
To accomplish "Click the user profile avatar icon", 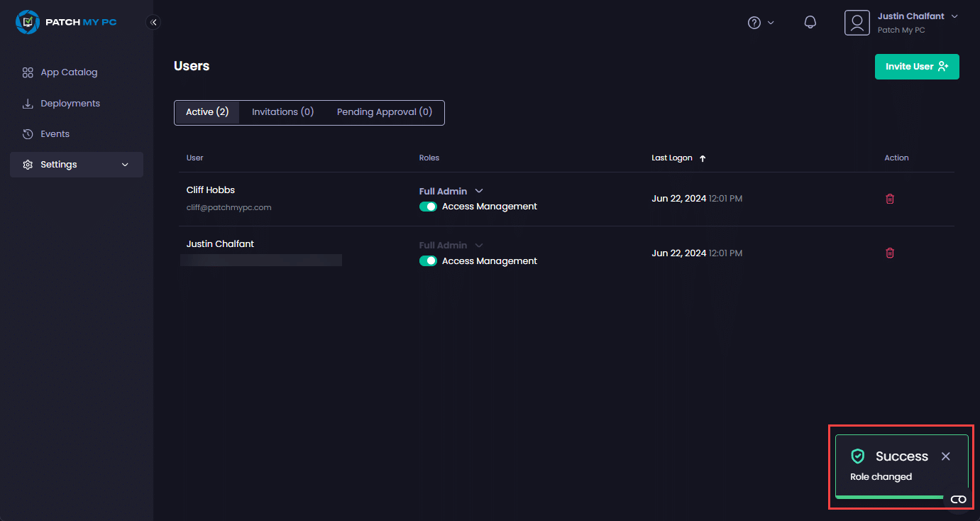I will [857, 23].
